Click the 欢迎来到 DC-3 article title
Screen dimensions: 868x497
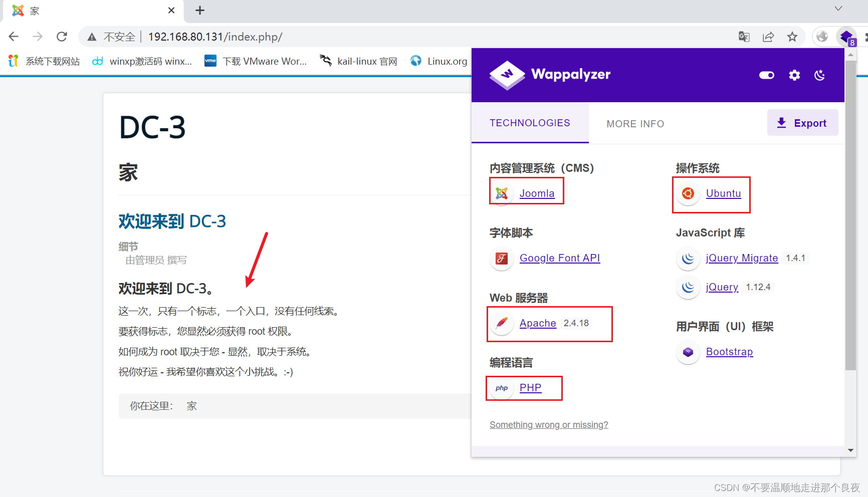(172, 221)
